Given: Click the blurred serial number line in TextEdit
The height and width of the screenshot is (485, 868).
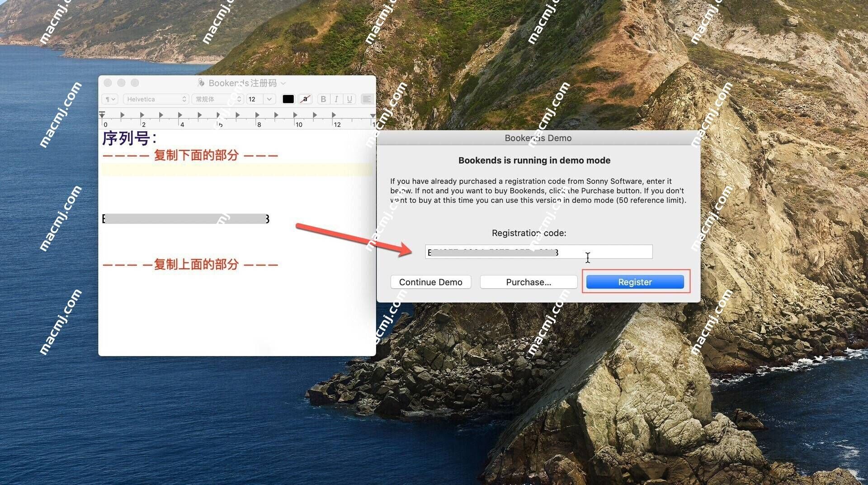Looking at the screenshot, I should pos(186,219).
